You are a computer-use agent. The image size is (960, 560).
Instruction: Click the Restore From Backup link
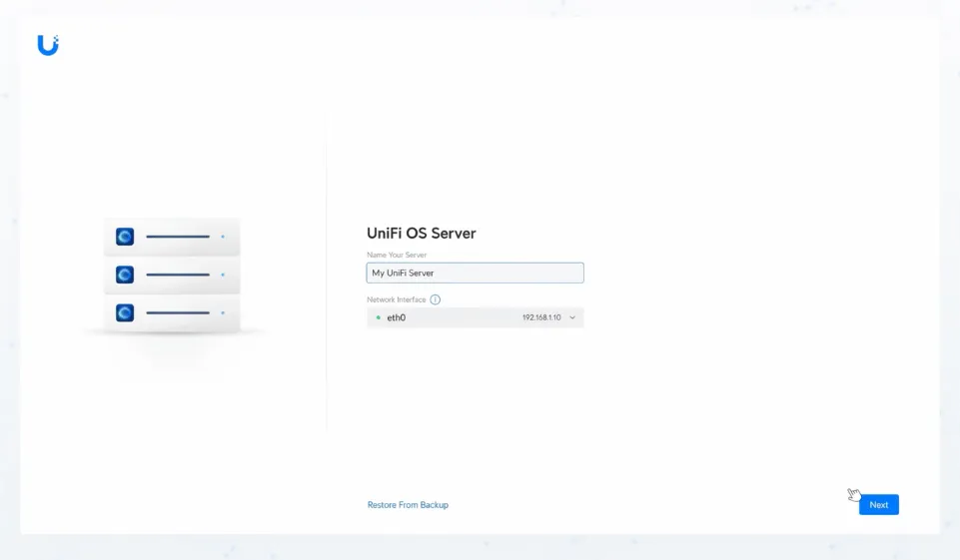[x=408, y=505]
